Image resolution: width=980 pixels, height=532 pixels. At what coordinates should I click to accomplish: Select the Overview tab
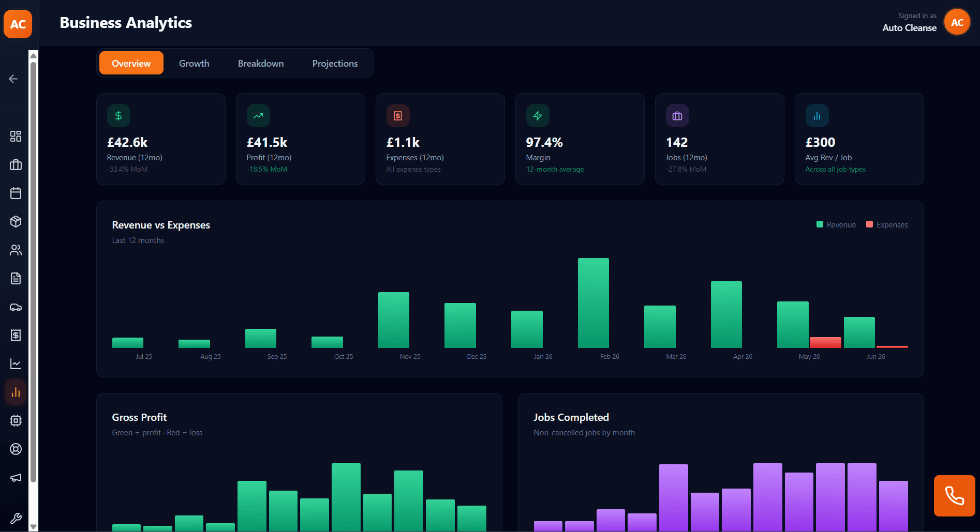pos(131,63)
